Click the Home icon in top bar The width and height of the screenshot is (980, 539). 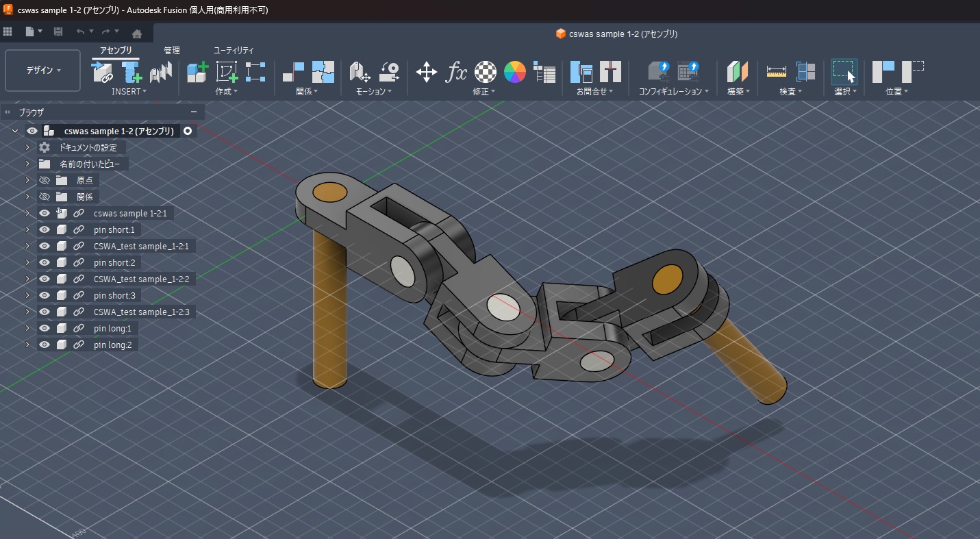pyautogui.click(x=137, y=33)
